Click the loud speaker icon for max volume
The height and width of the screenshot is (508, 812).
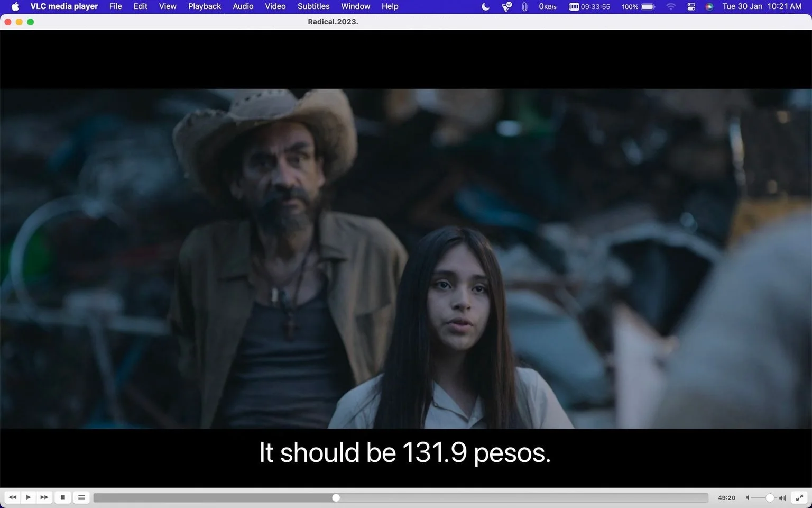coord(782,497)
